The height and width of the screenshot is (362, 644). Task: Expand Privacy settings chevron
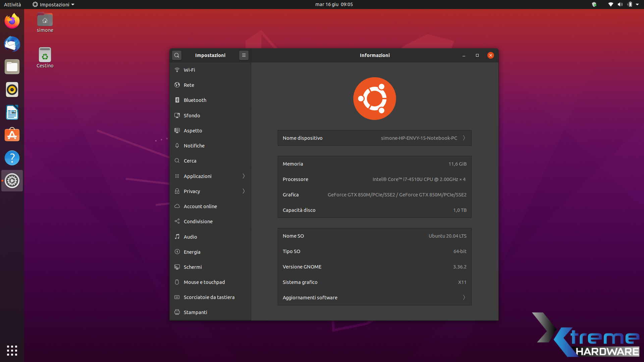tap(244, 191)
